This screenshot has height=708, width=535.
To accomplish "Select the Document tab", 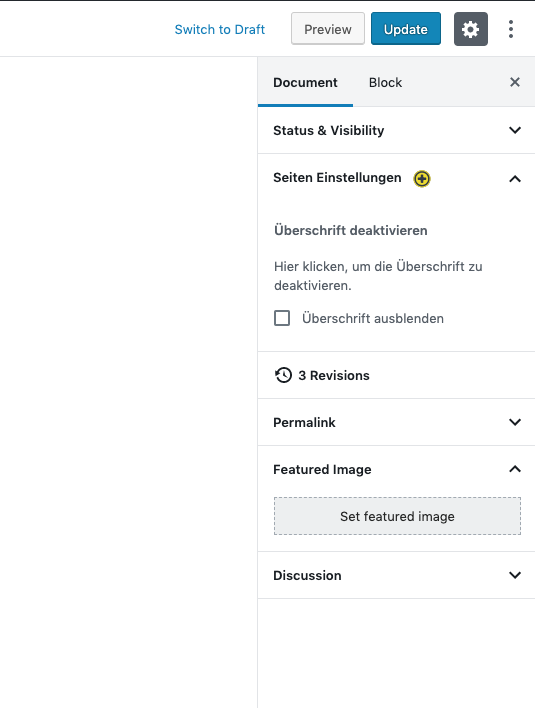I will click(x=305, y=82).
